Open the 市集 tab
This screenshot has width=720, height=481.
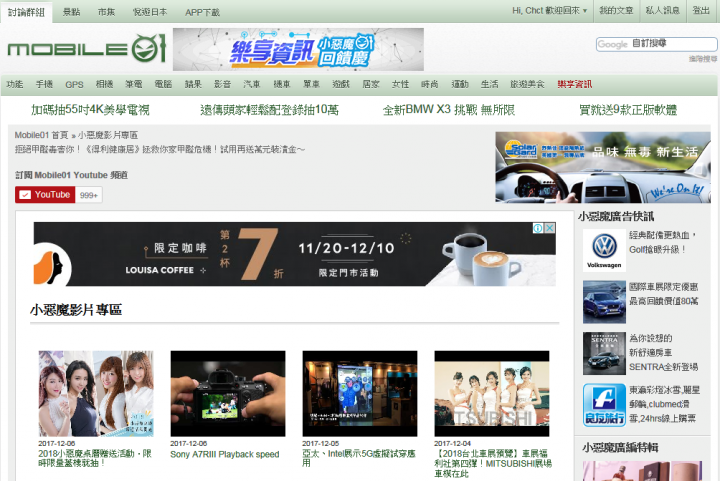[x=106, y=12]
